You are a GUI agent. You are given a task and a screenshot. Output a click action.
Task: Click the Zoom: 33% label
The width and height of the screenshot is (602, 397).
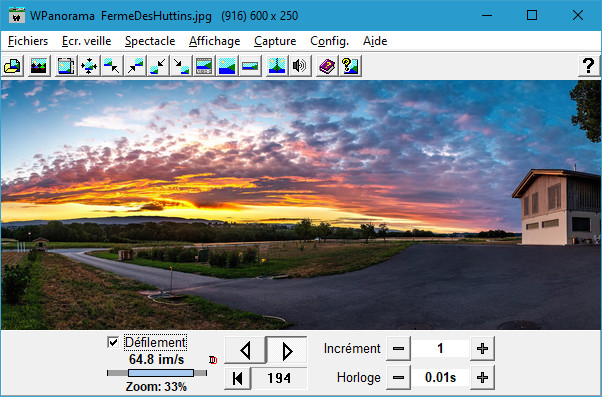(x=156, y=386)
